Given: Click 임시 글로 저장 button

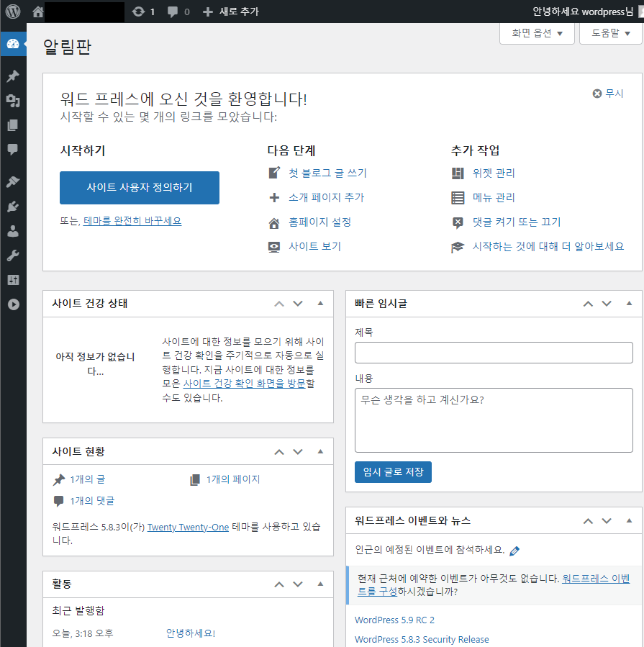Looking at the screenshot, I should [x=393, y=472].
